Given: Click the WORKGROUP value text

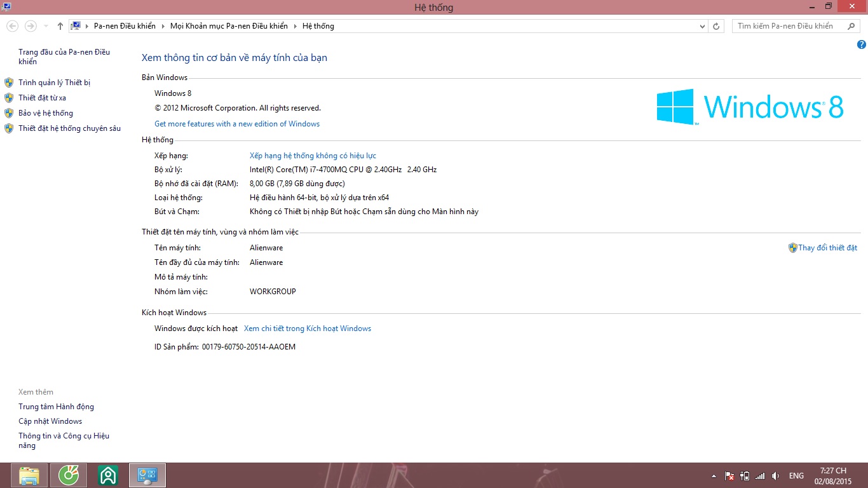Looking at the screenshot, I should click(x=273, y=292).
